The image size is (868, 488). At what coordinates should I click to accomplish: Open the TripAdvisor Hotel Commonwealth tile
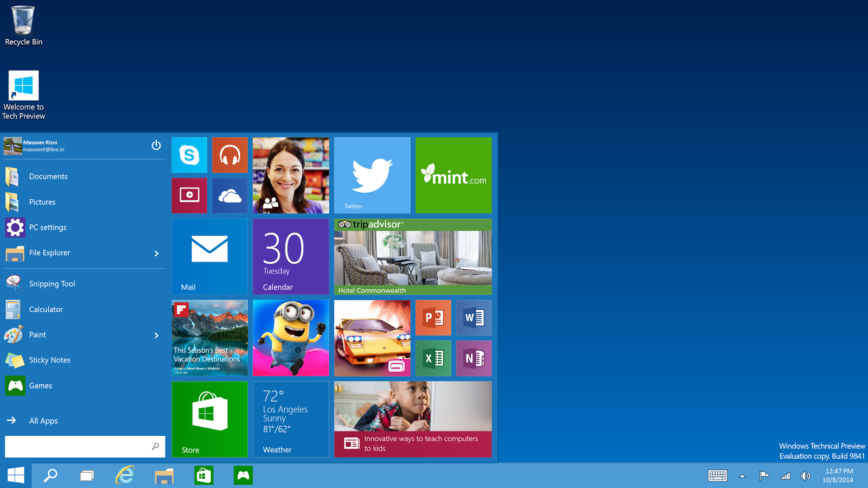click(x=413, y=257)
